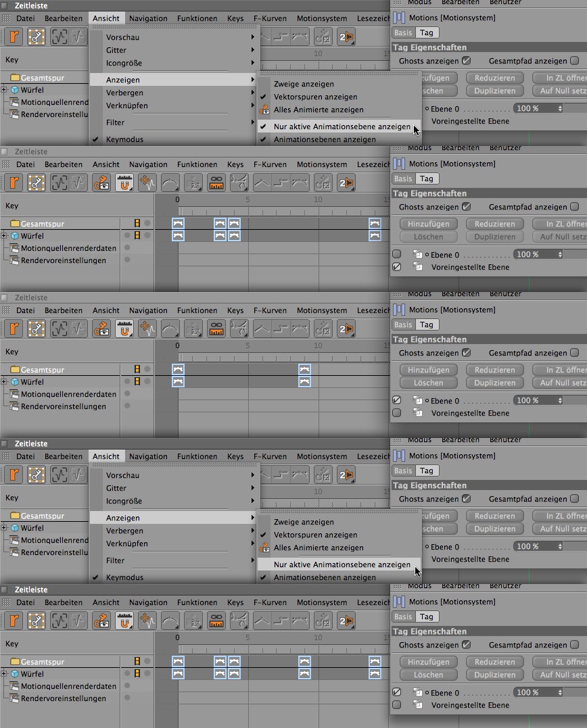Open Verbergen submenu arrow in fourth panel
This screenshot has width=587, height=728.
tap(253, 530)
